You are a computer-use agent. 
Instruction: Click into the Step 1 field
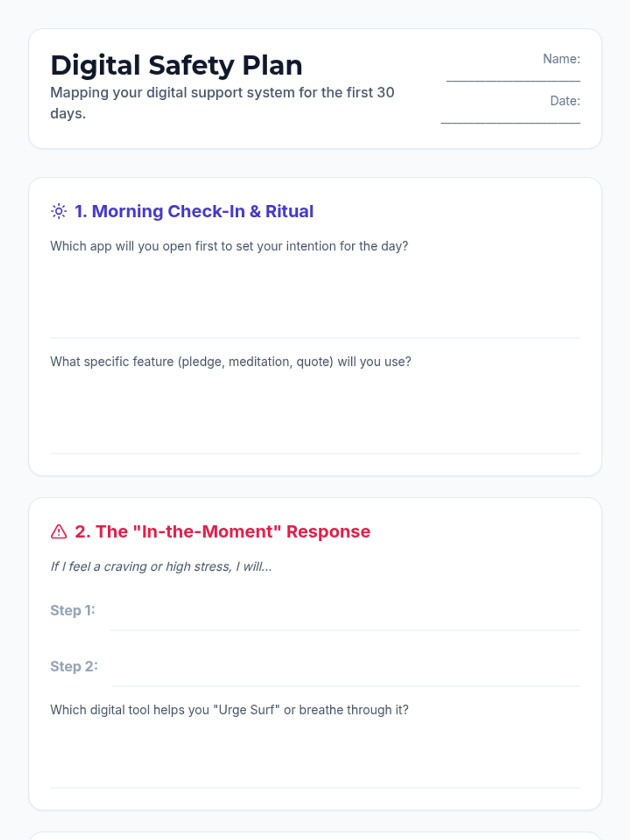pos(345,618)
